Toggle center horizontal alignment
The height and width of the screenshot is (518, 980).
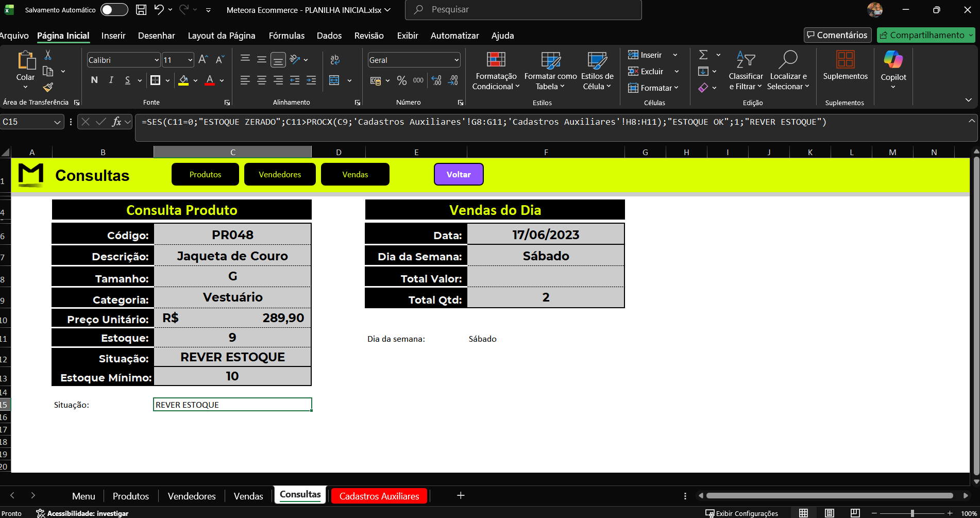coord(262,80)
